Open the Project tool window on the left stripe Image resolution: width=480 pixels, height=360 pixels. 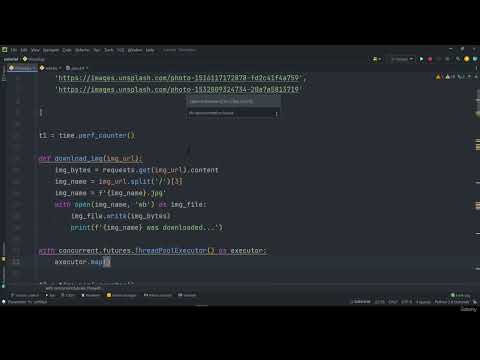pyautogui.click(x=4, y=74)
